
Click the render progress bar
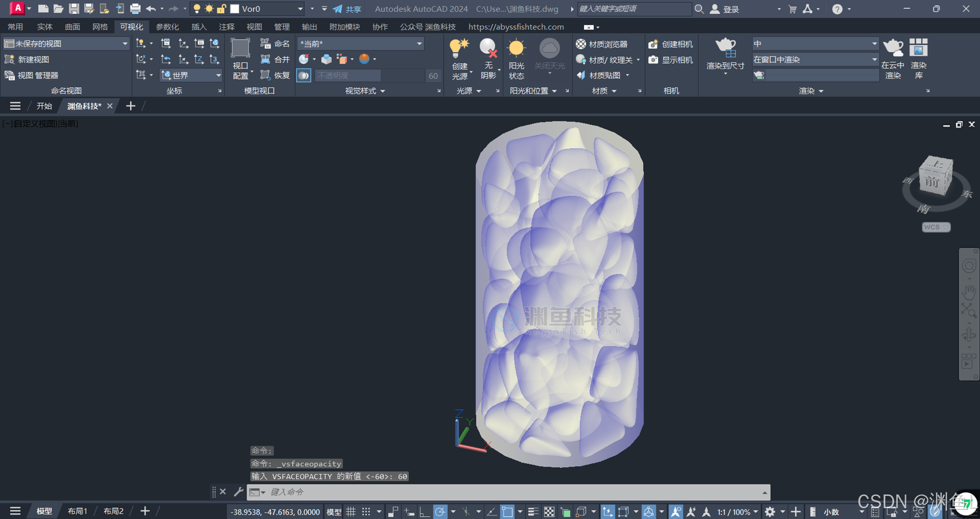(822, 75)
